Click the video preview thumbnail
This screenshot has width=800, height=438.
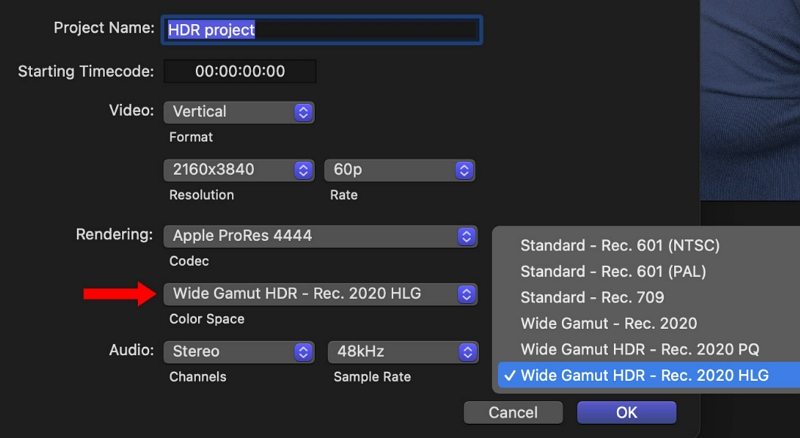(x=750, y=100)
